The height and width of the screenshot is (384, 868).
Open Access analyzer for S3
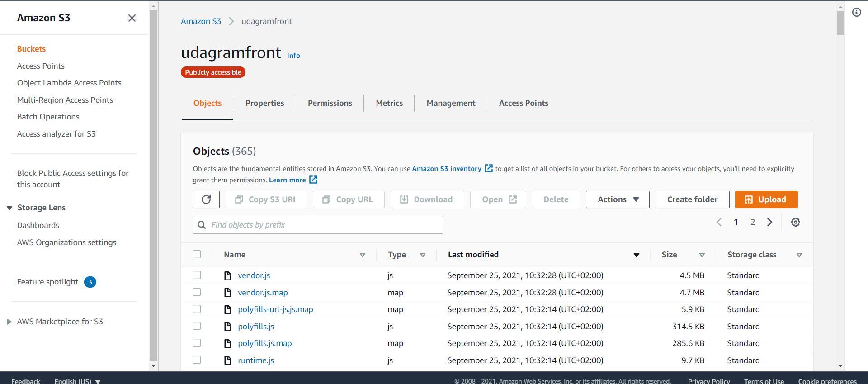pyautogui.click(x=57, y=134)
